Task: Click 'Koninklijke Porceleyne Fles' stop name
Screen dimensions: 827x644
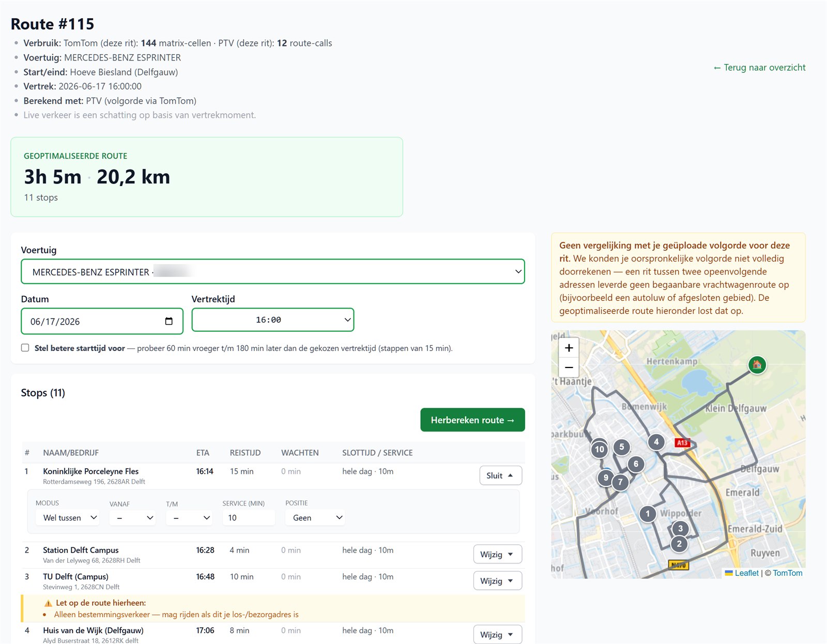Action: (91, 471)
